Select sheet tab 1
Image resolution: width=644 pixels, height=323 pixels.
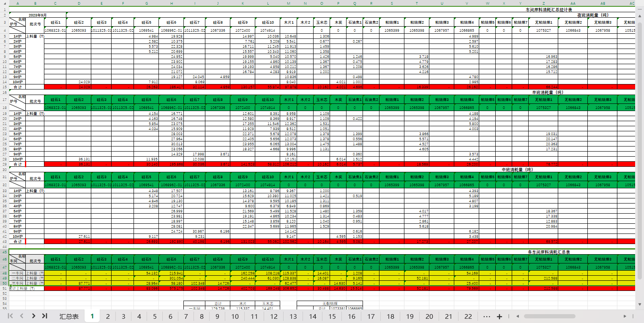click(x=92, y=317)
